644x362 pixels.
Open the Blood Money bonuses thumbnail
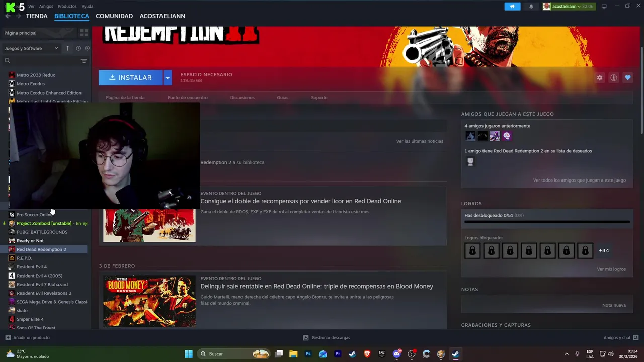pyautogui.click(x=149, y=301)
